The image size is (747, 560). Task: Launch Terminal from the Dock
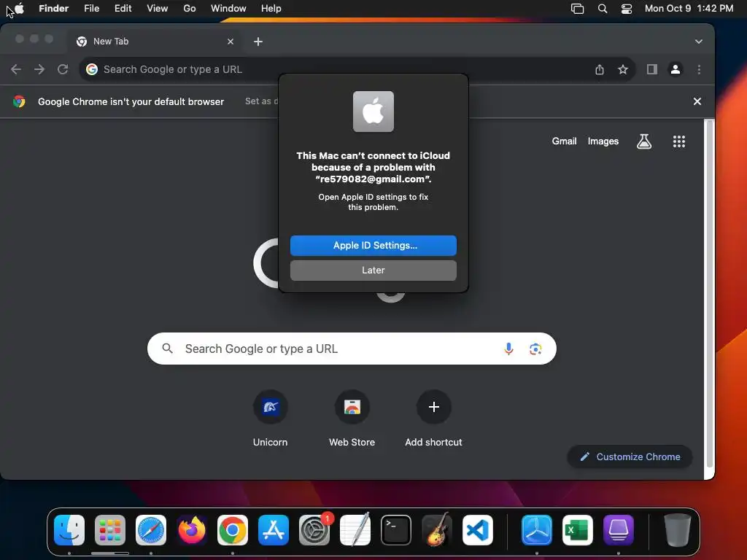396,530
